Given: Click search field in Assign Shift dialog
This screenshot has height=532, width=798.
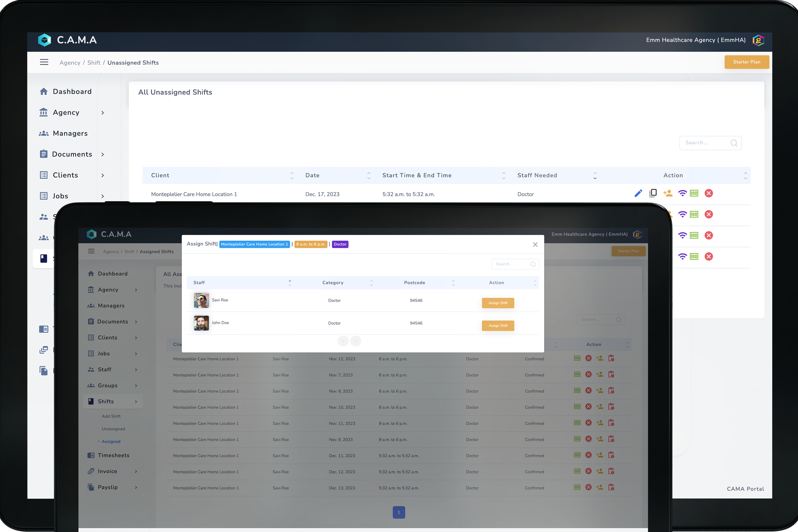Looking at the screenshot, I should tap(515, 264).
